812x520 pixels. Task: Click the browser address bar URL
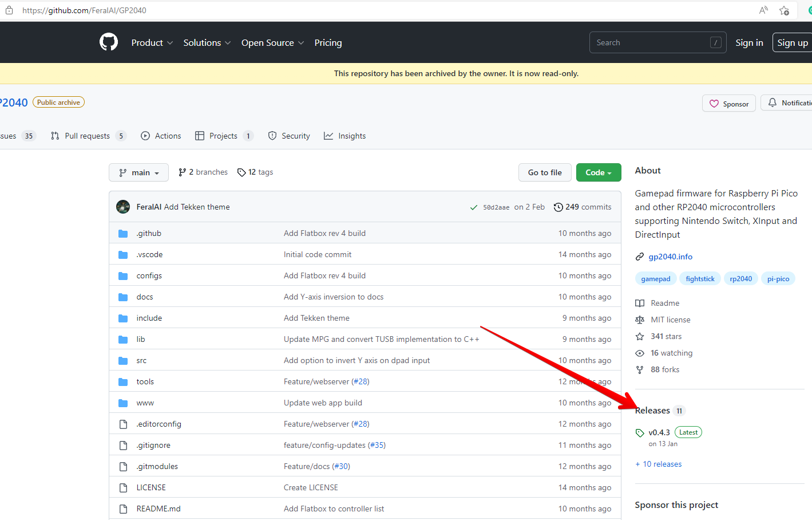84,10
